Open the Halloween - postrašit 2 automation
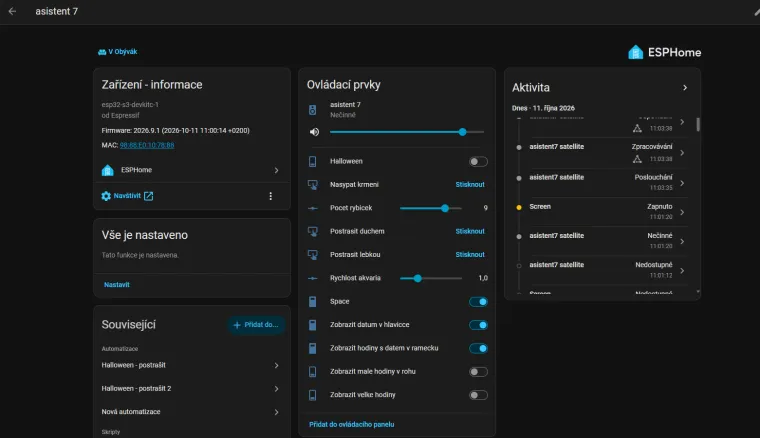Screen dimensions: 760x438 pos(191,389)
